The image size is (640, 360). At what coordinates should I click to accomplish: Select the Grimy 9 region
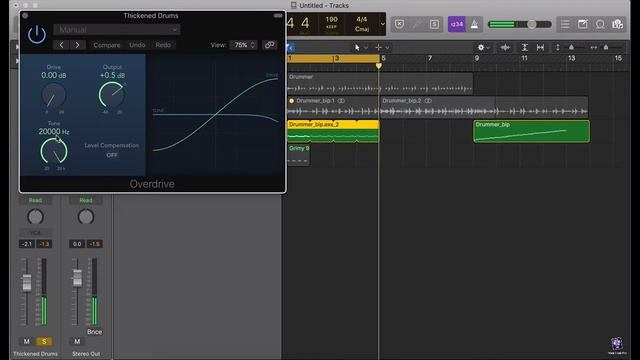point(298,155)
